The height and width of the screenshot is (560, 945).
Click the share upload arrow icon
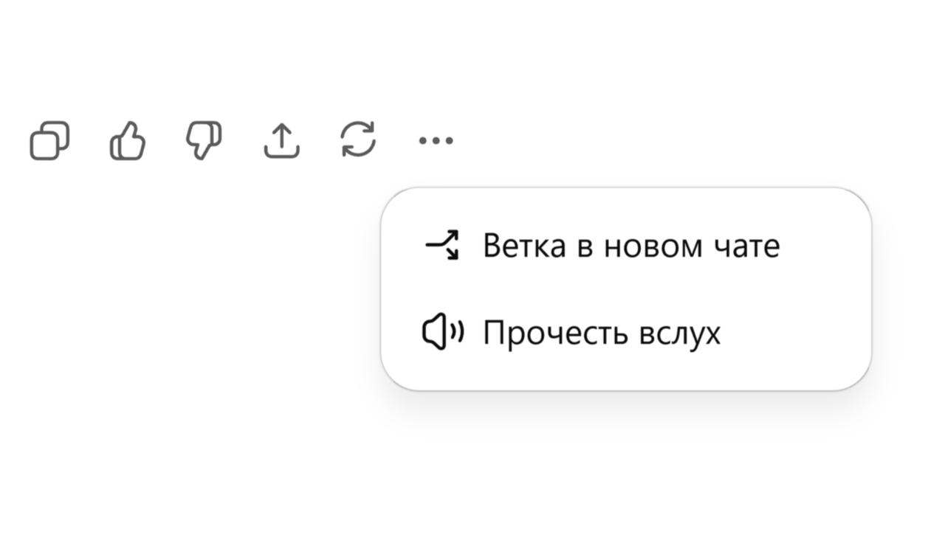point(282,140)
